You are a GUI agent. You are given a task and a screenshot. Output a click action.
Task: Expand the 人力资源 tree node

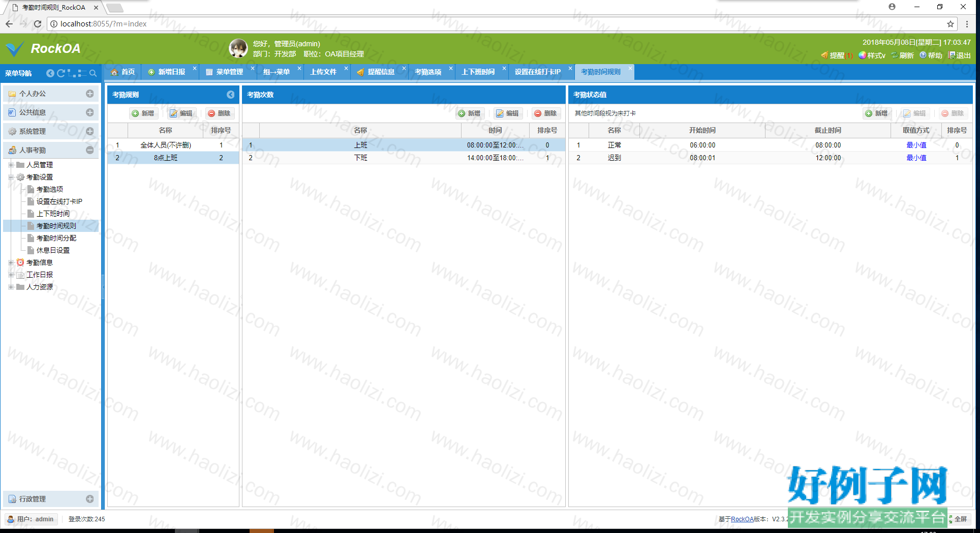[11, 287]
